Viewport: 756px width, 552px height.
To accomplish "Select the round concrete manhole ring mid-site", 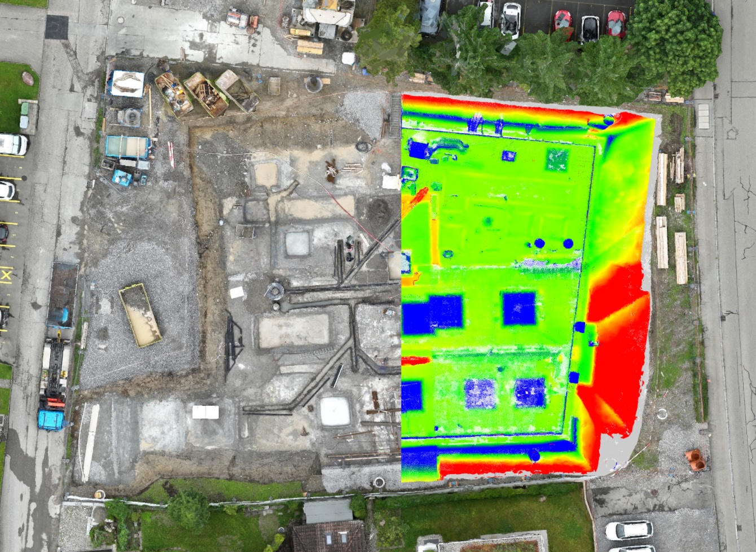I will 275,291.
